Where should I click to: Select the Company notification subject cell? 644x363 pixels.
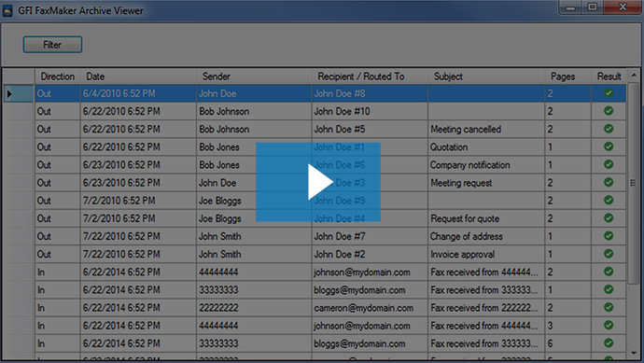486,165
